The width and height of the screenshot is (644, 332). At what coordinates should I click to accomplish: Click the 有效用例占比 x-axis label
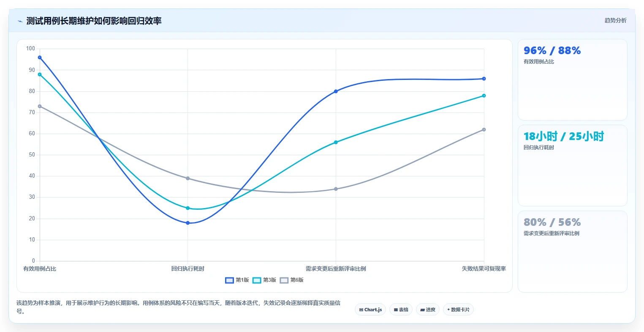click(x=40, y=269)
